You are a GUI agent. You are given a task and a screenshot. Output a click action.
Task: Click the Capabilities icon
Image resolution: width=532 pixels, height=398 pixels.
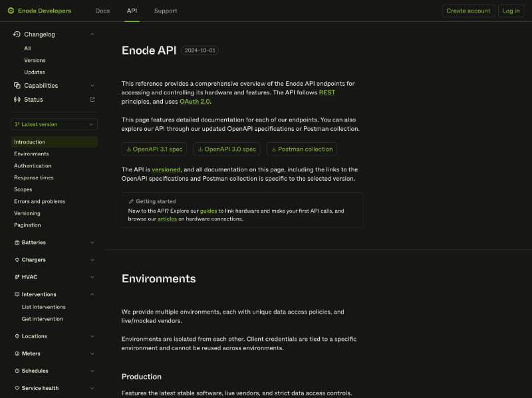click(x=17, y=86)
